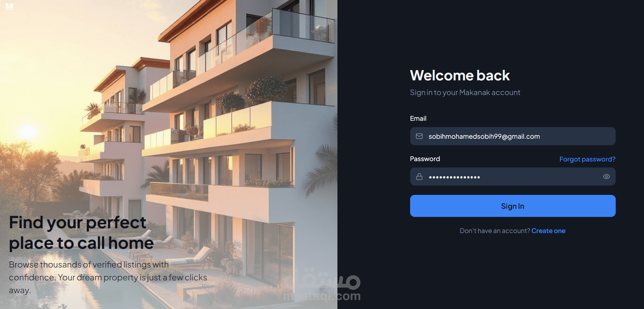Click the envelope icon in Email field

(419, 136)
